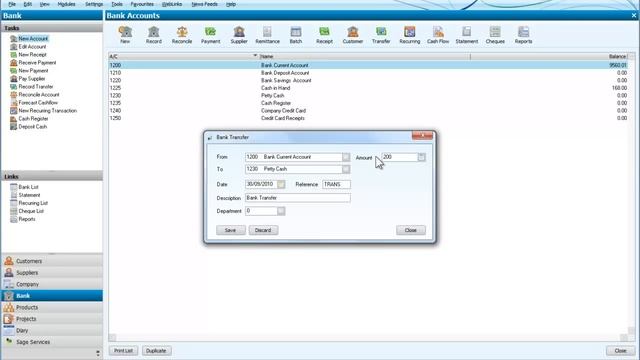The width and height of the screenshot is (640, 360).
Task: Open the Statement toolbar icon
Action: (x=467, y=35)
